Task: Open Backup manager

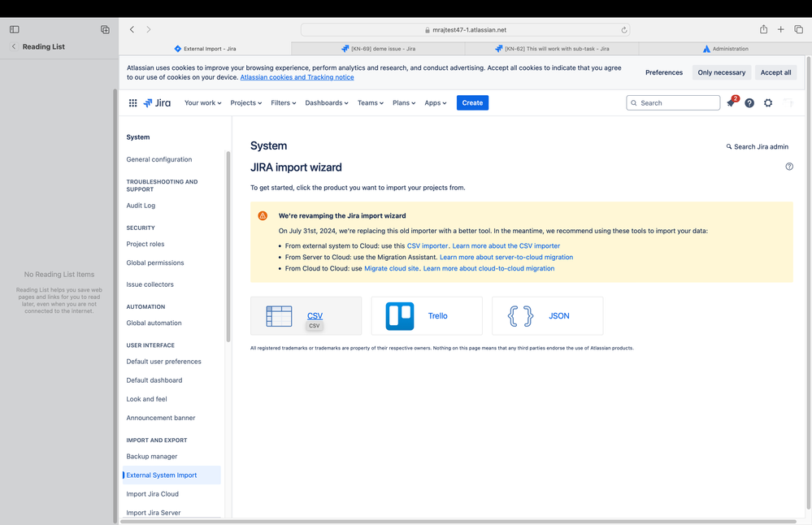Action: coord(152,457)
